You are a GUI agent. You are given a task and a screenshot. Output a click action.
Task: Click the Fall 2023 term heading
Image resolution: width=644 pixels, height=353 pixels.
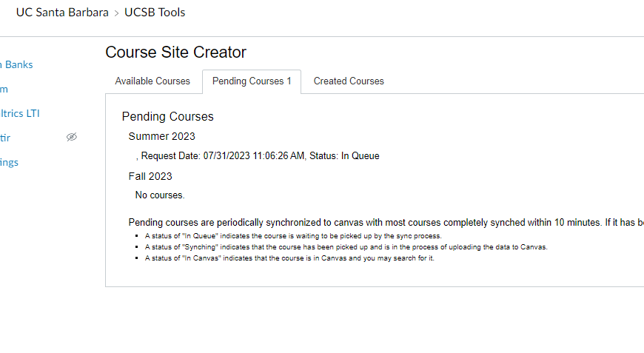coord(150,176)
